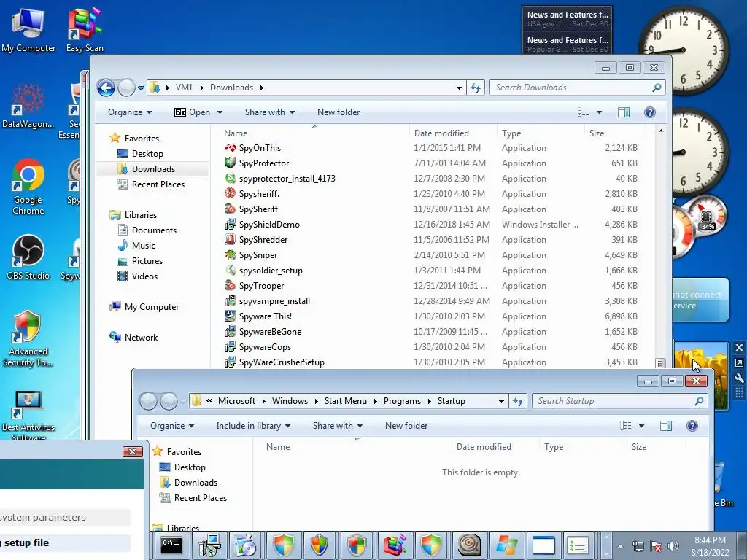Viewport: 747px width, 560px height.
Task: Open the Startup address bar history dropdown
Action: point(501,402)
